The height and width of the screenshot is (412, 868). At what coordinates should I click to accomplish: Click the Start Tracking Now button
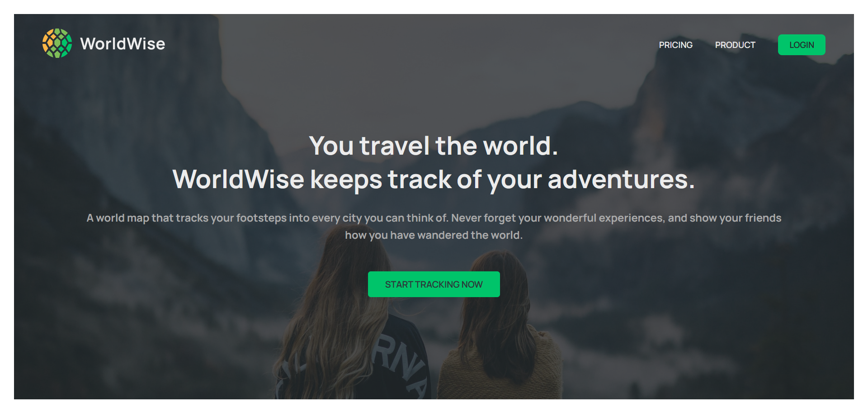pyautogui.click(x=434, y=284)
